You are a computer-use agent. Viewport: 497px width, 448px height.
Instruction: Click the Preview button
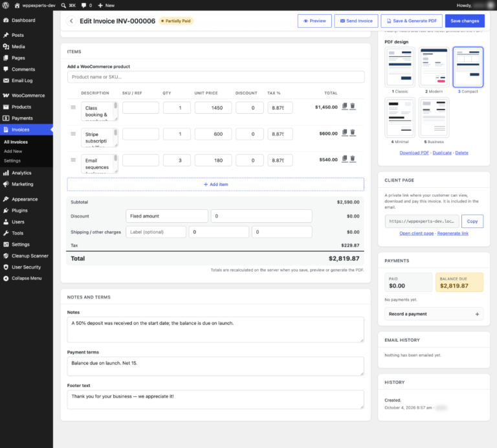[x=315, y=21]
